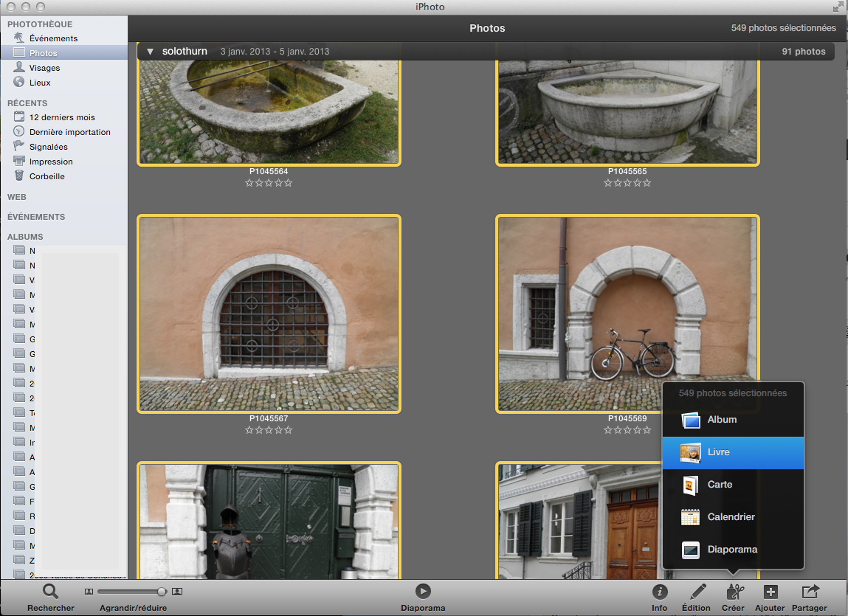
Task: Click the Édition pencil icon
Action: pyautogui.click(x=697, y=592)
